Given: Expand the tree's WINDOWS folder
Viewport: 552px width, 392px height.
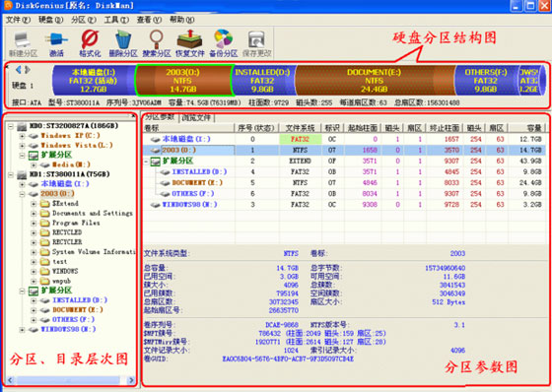Looking at the screenshot, I should [x=34, y=272].
